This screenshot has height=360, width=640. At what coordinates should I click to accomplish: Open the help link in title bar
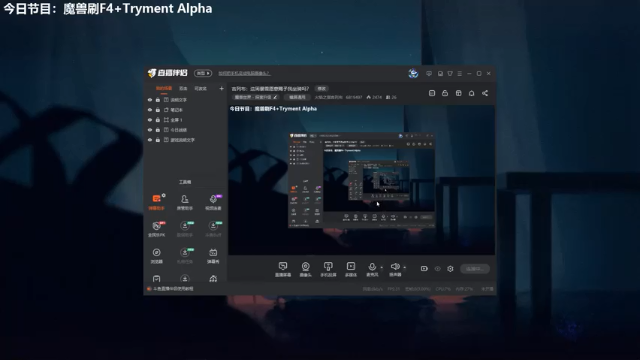pos(244,73)
